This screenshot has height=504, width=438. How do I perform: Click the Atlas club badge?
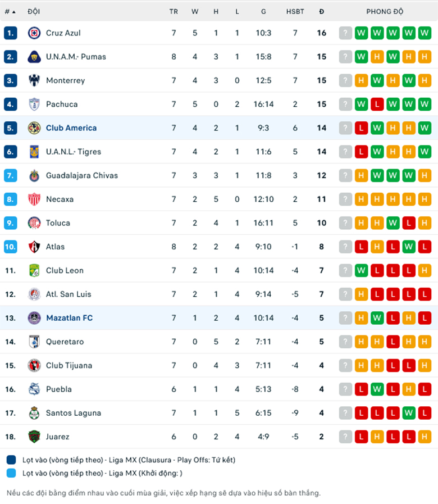(34, 247)
